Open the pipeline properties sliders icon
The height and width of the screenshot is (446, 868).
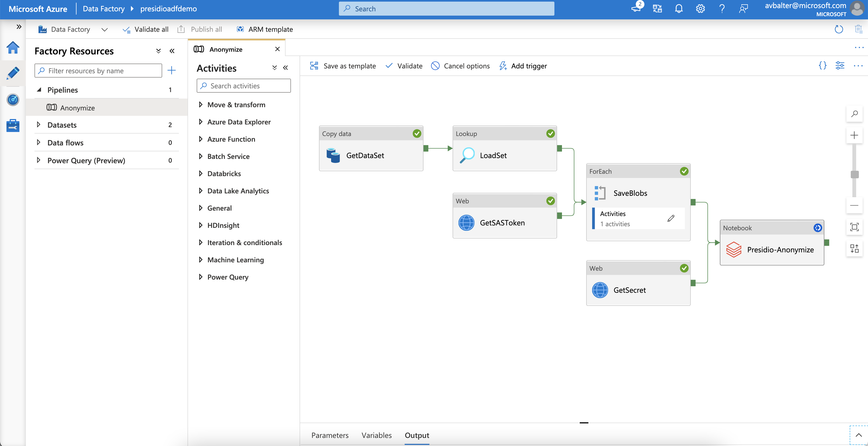pyautogui.click(x=840, y=66)
